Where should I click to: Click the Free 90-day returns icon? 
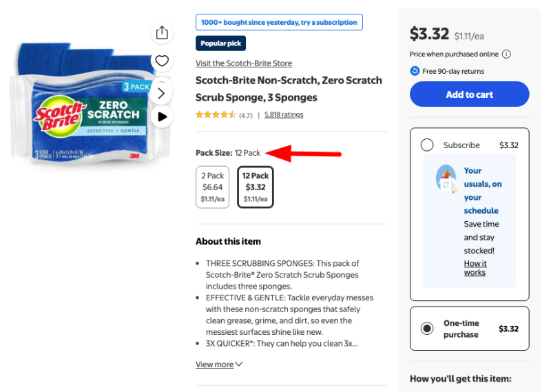coord(415,71)
